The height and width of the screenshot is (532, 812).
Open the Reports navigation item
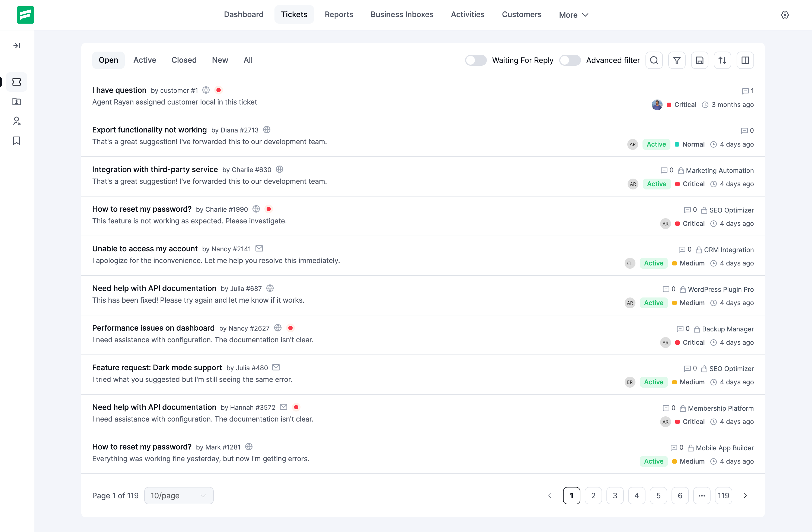click(x=339, y=14)
